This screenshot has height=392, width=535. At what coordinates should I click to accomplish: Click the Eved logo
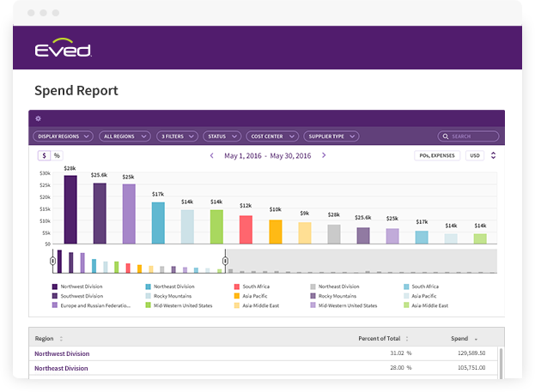click(64, 50)
